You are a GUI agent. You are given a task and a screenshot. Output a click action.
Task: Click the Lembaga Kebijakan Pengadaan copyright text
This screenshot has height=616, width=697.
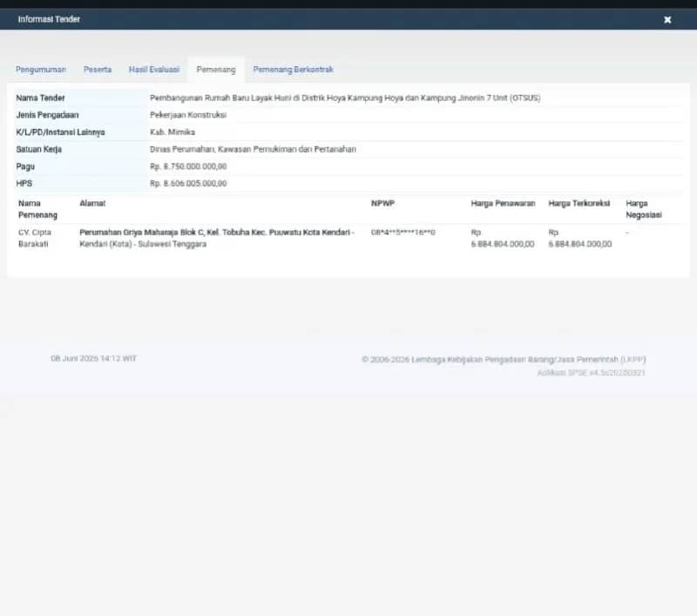pyautogui.click(x=504, y=359)
